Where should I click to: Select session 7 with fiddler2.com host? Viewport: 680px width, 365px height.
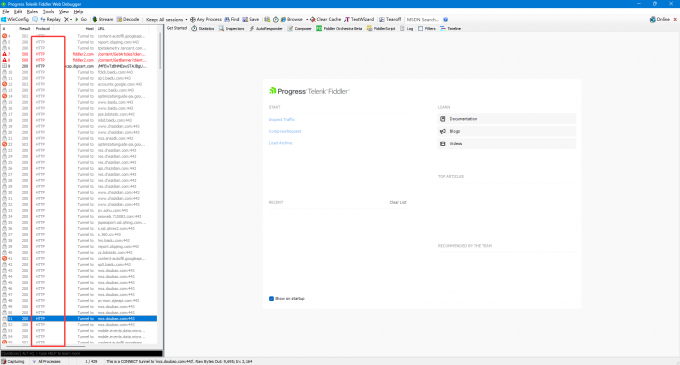coord(79,54)
